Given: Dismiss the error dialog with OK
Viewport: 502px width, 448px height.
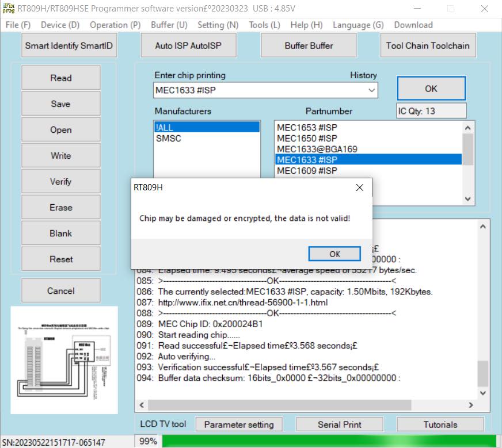Looking at the screenshot, I should pyautogui.click(x=334, y=254).
